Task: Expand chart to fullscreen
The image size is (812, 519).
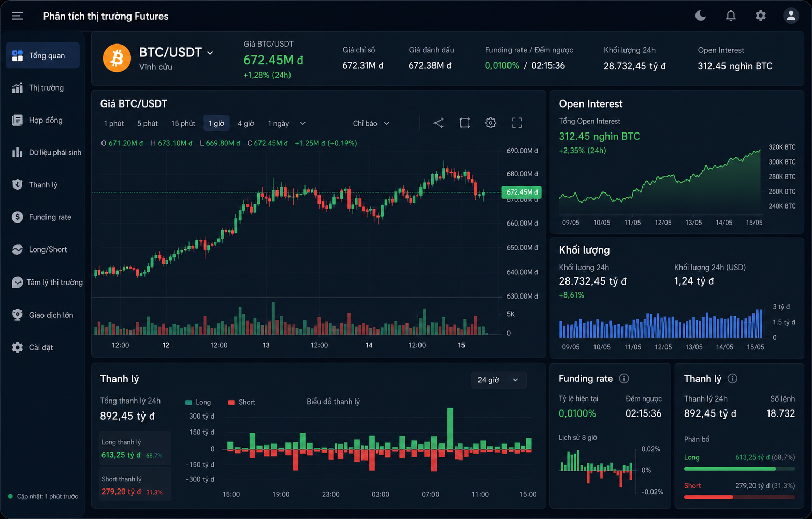Action: 517,123
